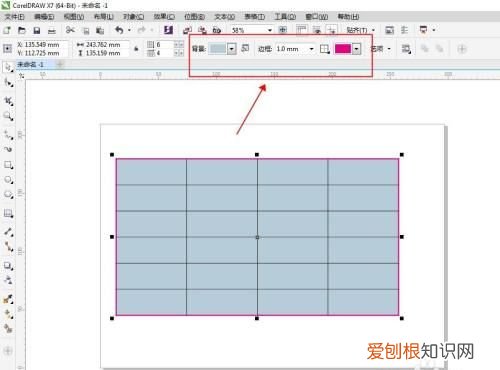Viewport: 500px width, 370px height.
Task: Click the magenta border color swatch
Action: (343, 49)
